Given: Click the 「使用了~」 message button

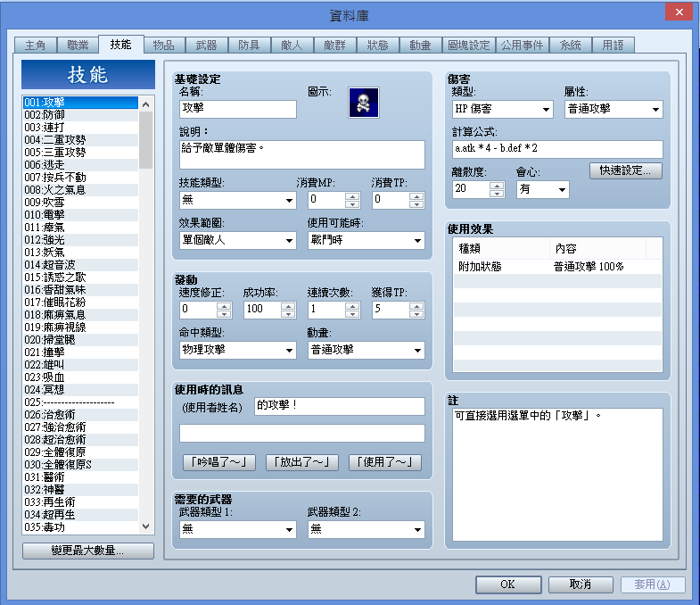Looking at the screenshot, I should (385, 462).
